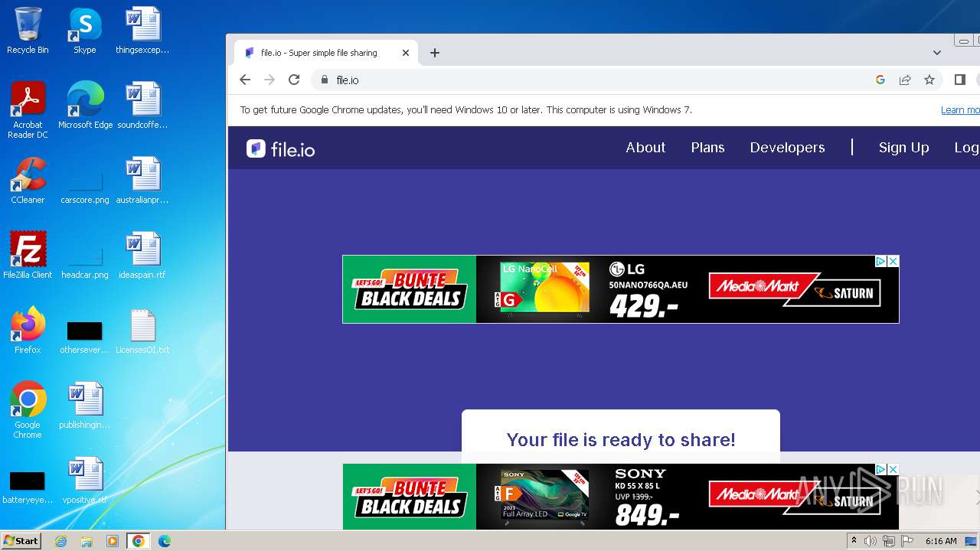Close the top MediaMarkt banner ad
This screenshot has width=980, height=551.
(x=893, y=262)
